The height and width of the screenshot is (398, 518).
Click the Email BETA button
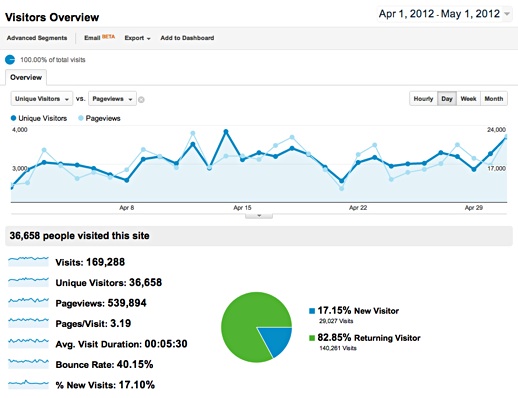pos(99,38)
